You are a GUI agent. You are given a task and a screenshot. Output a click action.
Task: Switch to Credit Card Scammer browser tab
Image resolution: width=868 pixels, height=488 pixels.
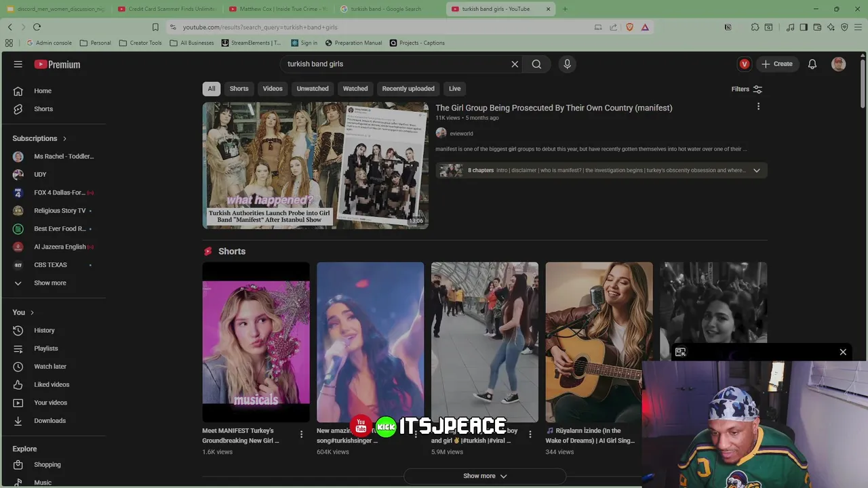tap(167, 9)
